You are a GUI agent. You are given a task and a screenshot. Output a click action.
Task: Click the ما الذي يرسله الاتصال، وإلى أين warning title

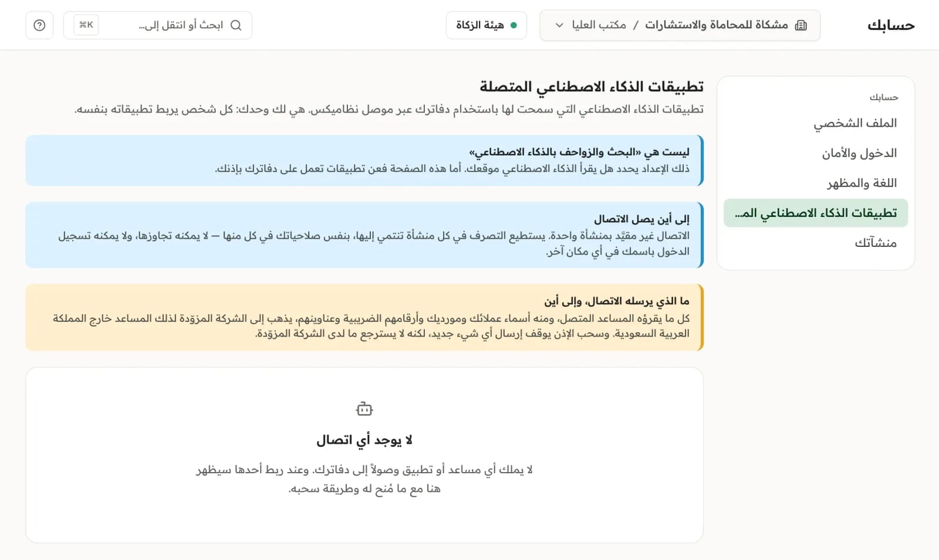click(x=617, y=301)
